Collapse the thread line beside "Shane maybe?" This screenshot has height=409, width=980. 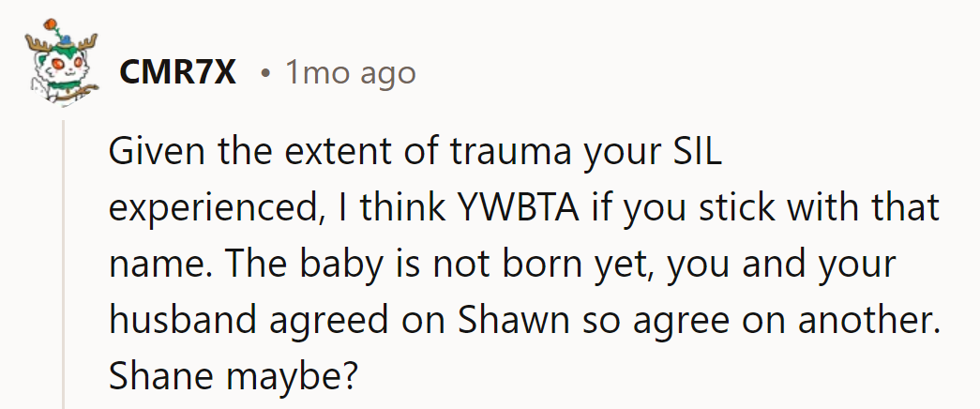(x=63, y=376)
